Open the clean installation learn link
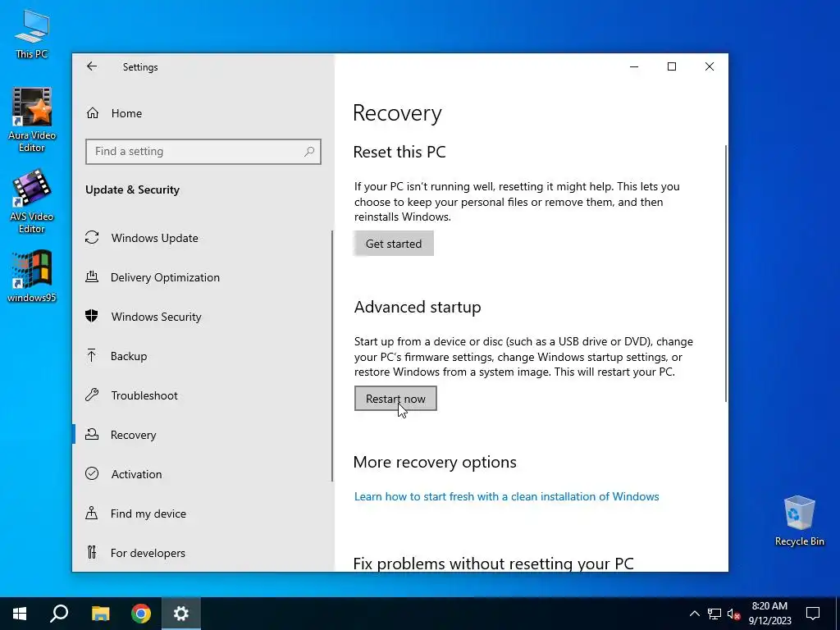This screenshot has height=630, width=840. pyautogui.click(x=507, y=496)
